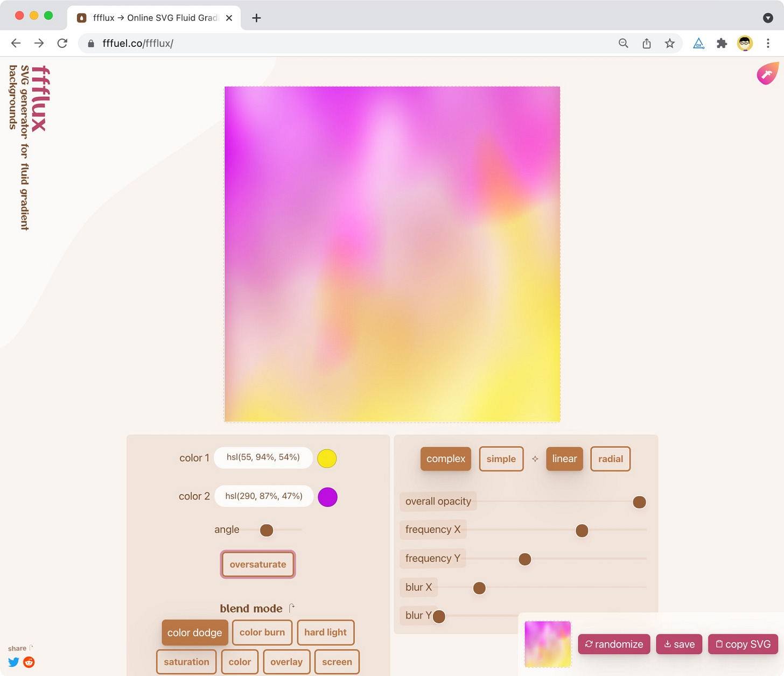784x676 pixels.
Task: Click the blur Y slider handle
Action: coord(439,616)
